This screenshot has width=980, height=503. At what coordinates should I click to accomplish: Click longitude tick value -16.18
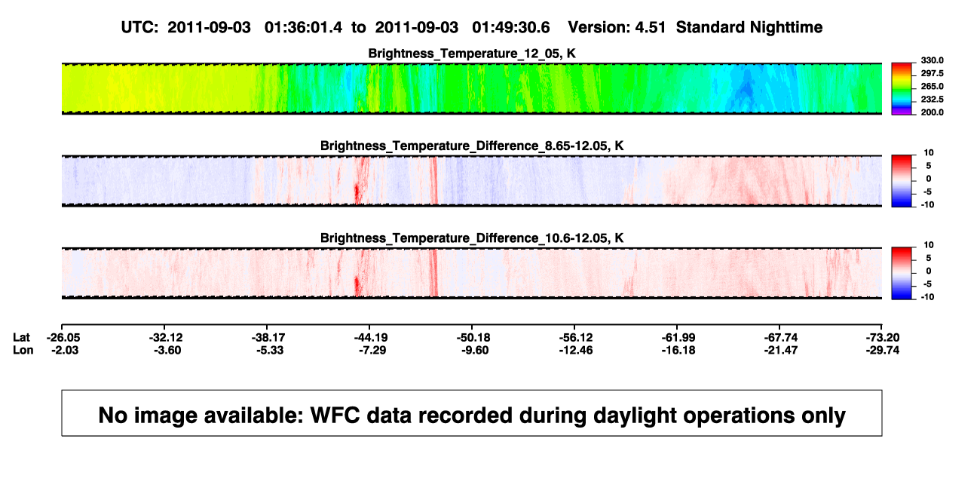point(679,350)
